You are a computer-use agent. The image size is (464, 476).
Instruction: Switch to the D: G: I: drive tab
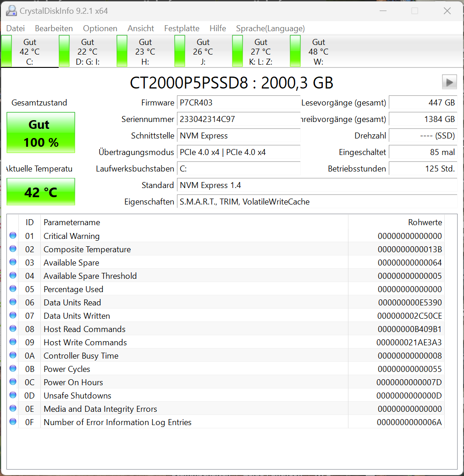88,51
